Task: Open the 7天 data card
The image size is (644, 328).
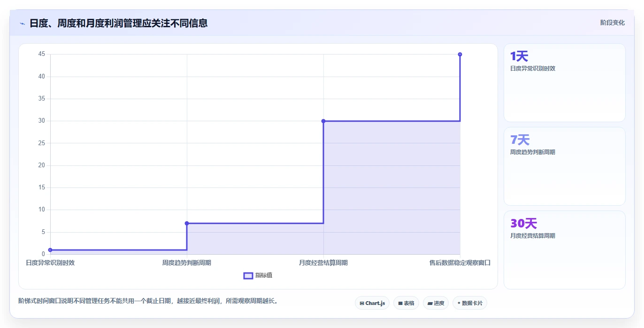Action: click(x=565, y=166)
